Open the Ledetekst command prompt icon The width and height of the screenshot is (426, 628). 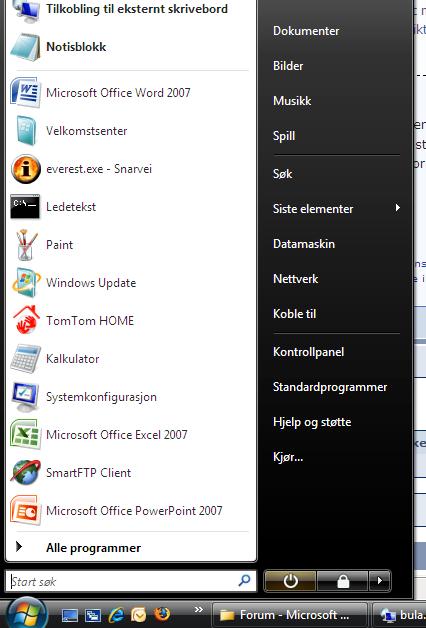[25, 207]
